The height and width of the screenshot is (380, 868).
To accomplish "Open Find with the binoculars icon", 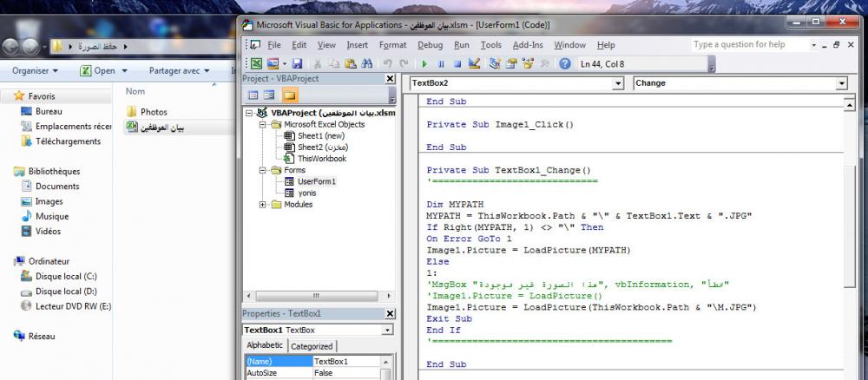I will point(366,63).
